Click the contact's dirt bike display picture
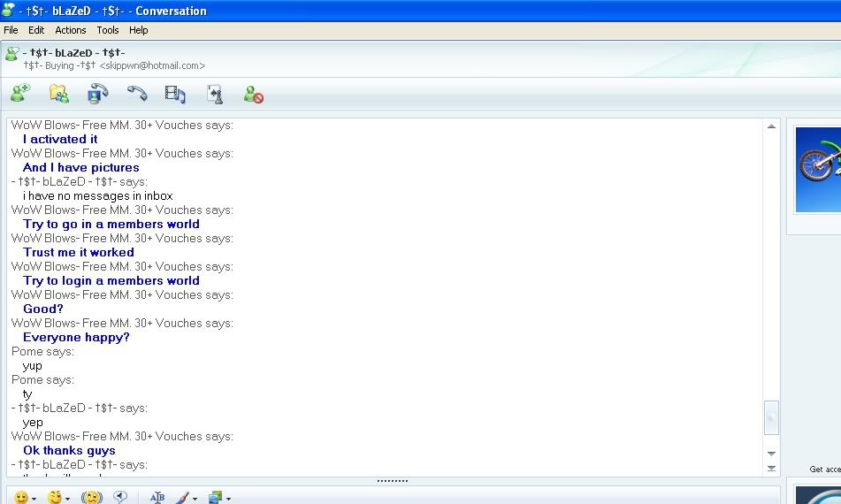Screen dimensions: 841x504 click(x=818, y=170)
